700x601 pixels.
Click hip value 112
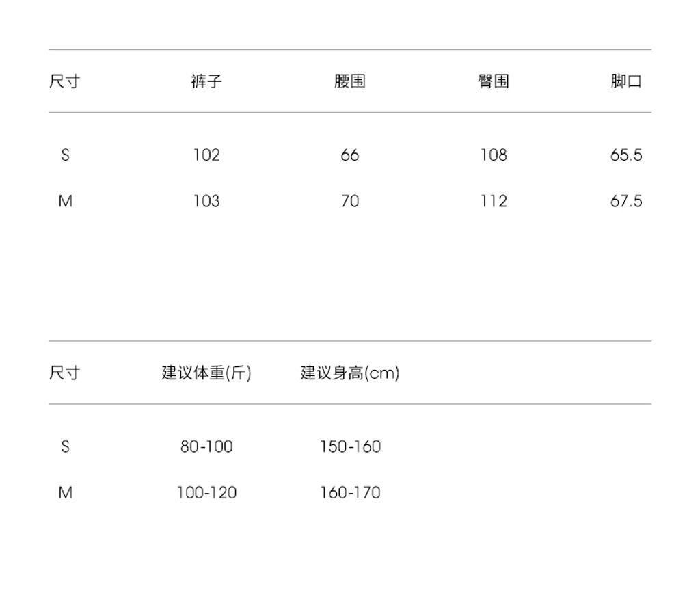coord(494,201)
